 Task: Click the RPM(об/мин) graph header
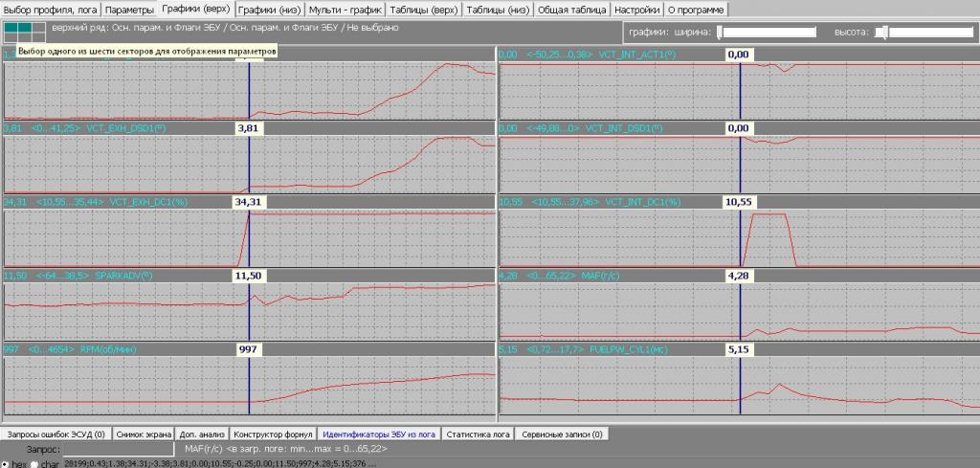249,349
